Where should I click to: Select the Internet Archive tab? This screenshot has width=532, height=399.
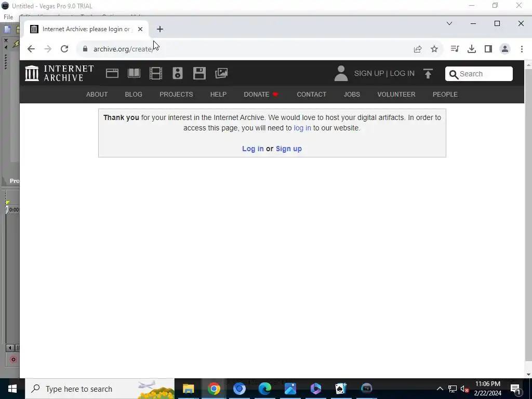tap(85, 29)
